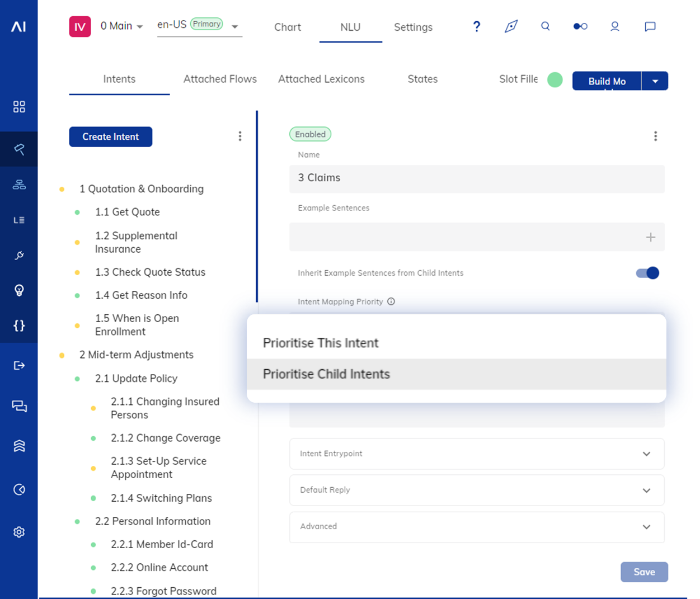This screenshot has height=599, width=700.
Task: Click the Build Model button
Action: (607, 81)
